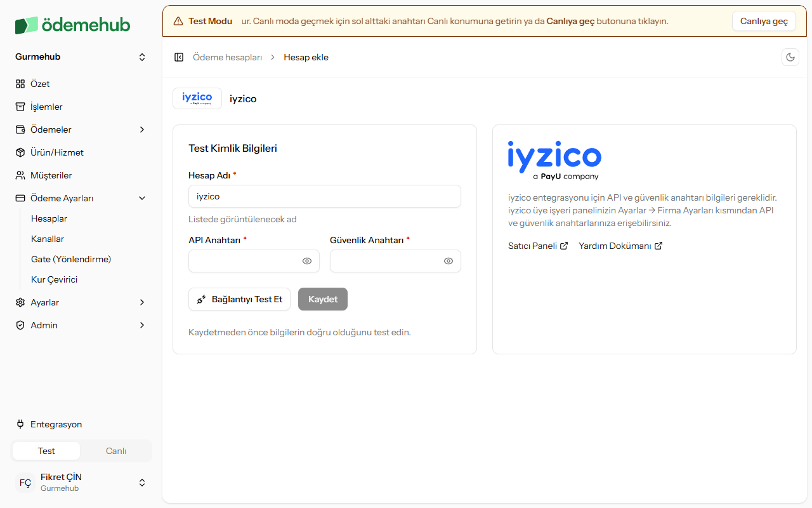812x508 pixels.
Task: Show API Anahtarı value with eye icon
Action: 307,261
